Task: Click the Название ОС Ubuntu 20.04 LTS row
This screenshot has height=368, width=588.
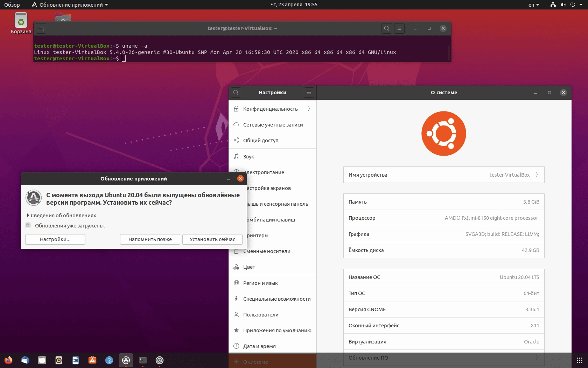Action: click(x=444, y=277)
